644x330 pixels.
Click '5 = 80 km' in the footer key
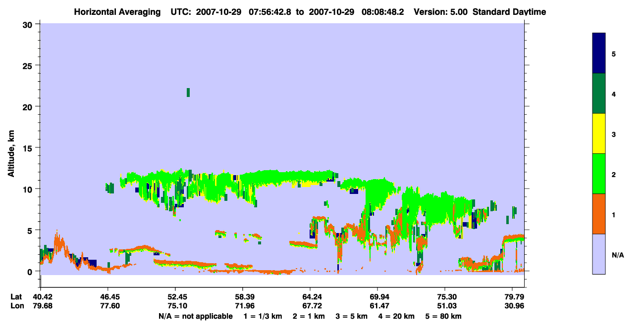pos(442,316)
